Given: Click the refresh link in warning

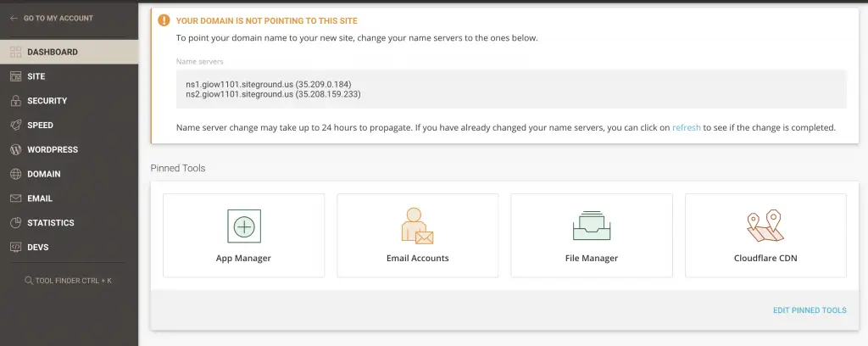Looking at the screenshot, I should (686, 128).
